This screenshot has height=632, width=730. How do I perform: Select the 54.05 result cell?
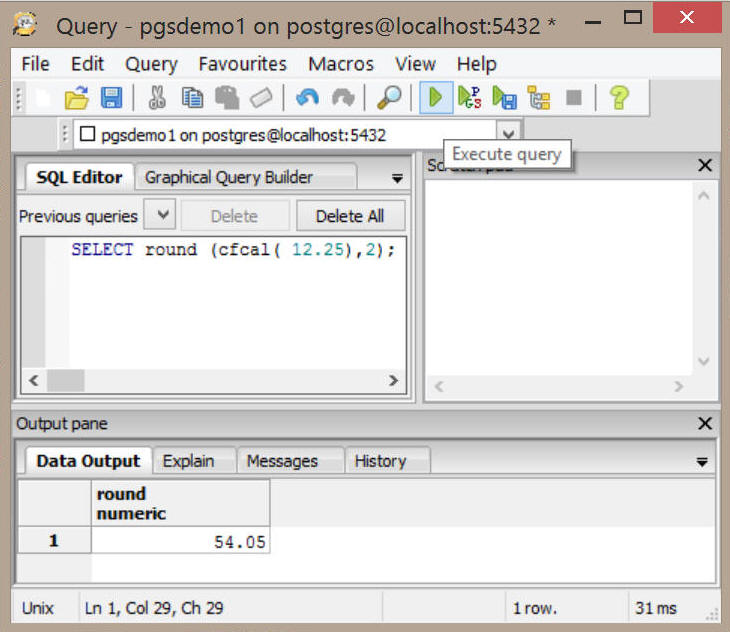[181, 541]
